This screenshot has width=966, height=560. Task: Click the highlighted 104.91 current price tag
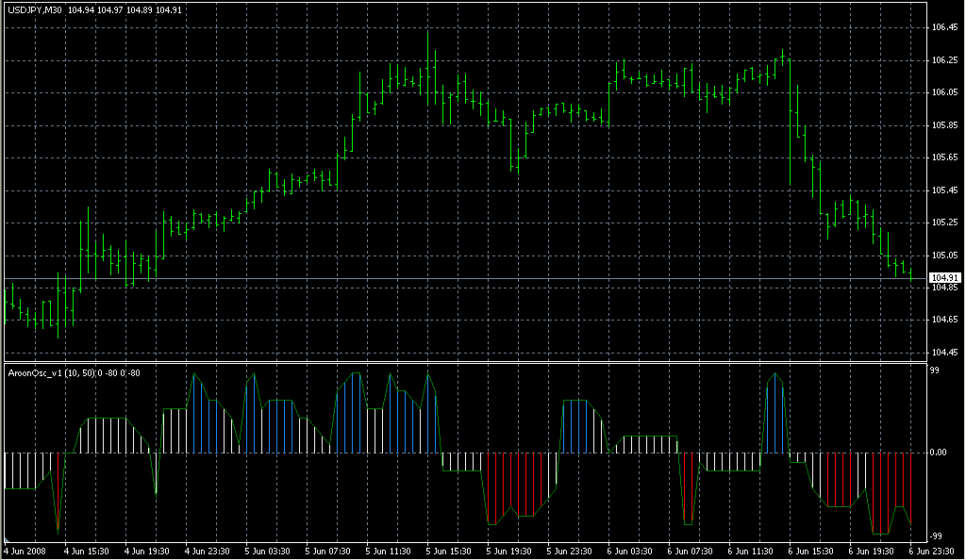click(945, 278)
